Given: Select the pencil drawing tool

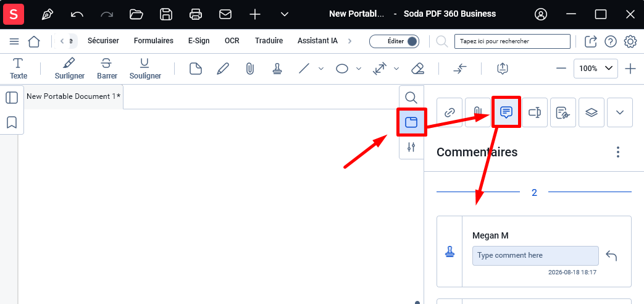Looking at the screenshot, I should point(223,69).
